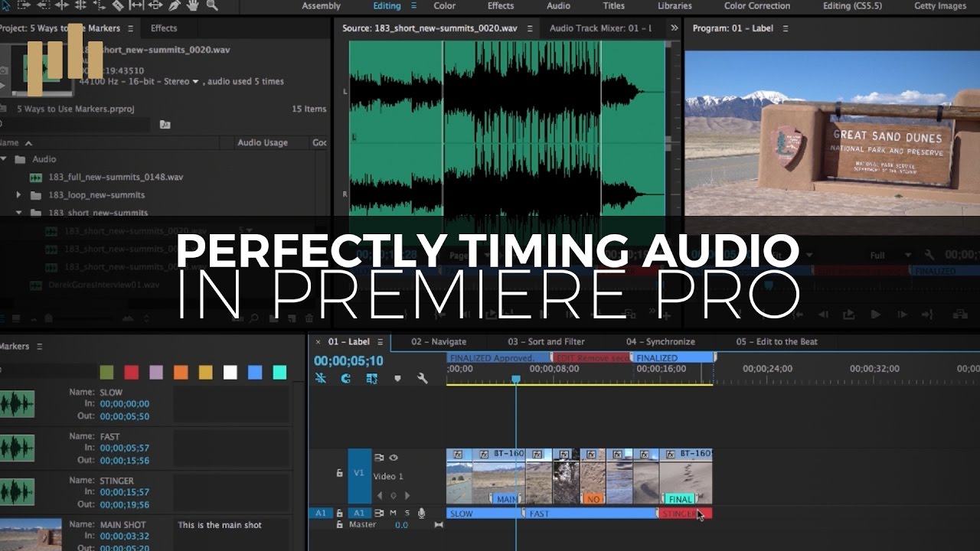Select file 183_full_new-summits_0148.wav

click(x=116, y=178)
